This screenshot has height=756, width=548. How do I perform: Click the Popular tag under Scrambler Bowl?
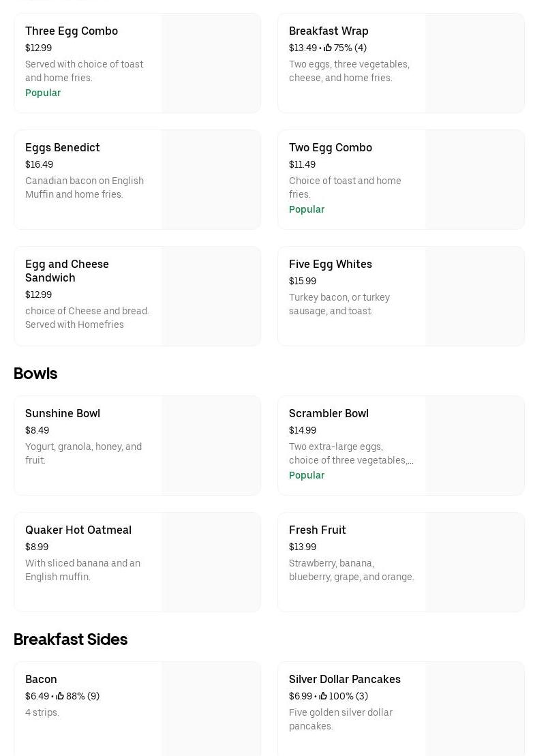click(x=307, y=475)
